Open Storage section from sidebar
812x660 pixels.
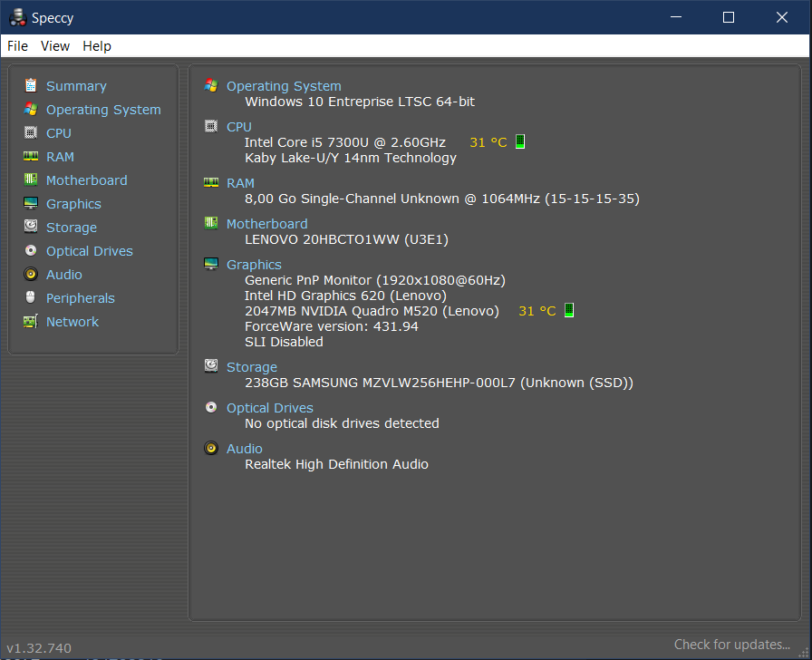pyautogui.click(x=72, y=228)
